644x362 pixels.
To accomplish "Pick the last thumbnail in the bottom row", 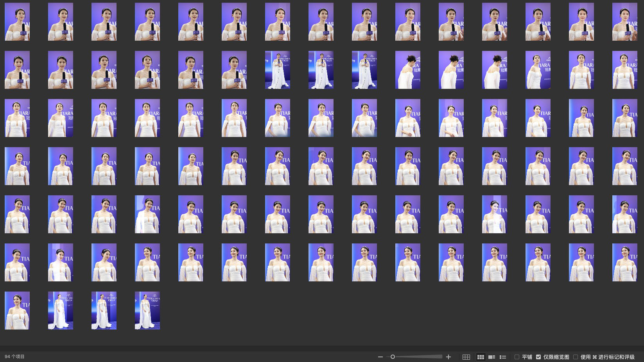I will pos(147,310).
